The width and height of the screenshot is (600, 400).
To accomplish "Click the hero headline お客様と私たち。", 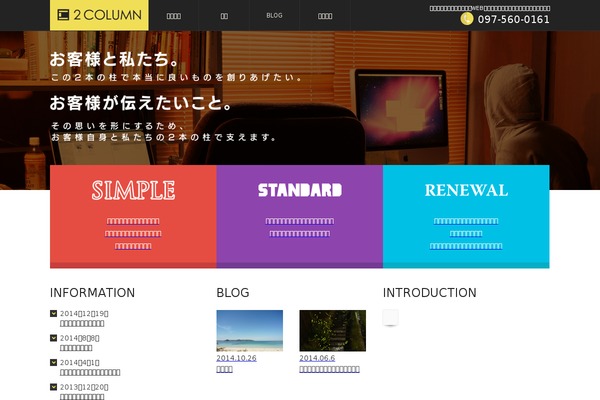I will pos(115,59).
